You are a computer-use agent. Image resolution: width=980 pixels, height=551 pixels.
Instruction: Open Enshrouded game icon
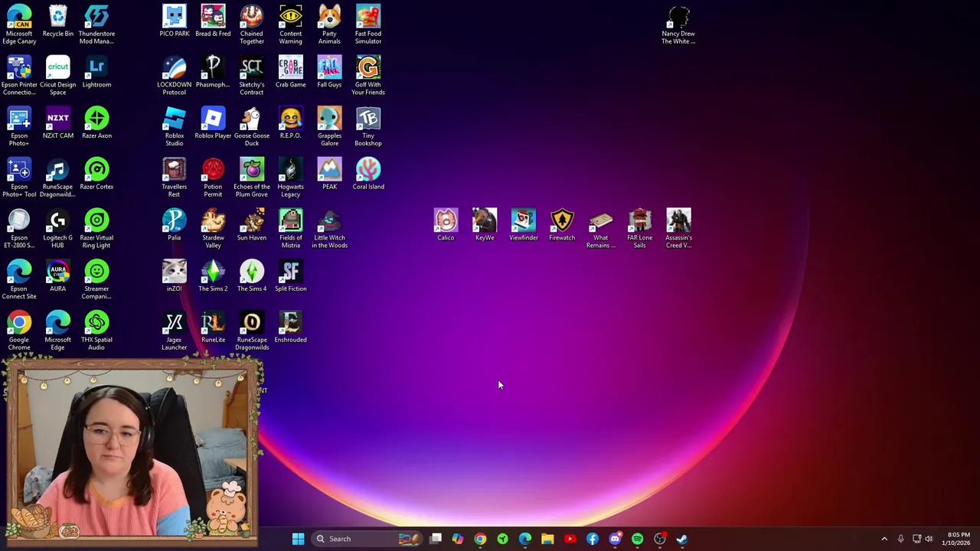click(x=291, y=328)
